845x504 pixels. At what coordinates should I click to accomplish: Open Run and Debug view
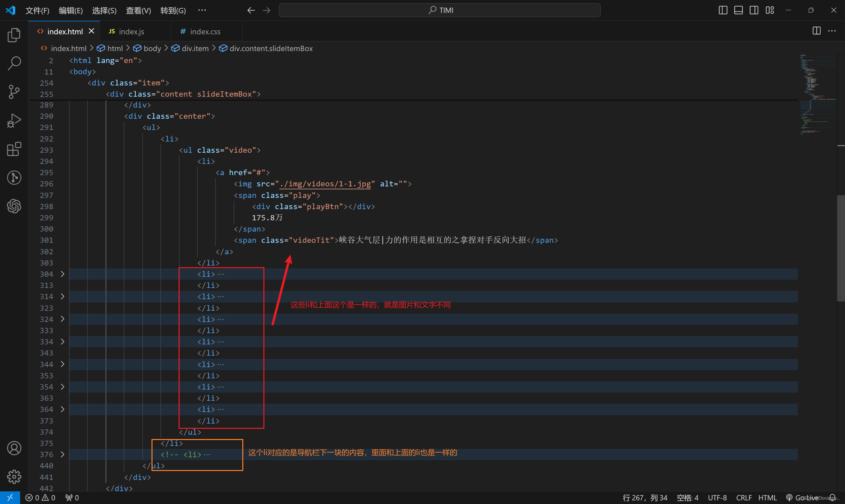[14, 120]
